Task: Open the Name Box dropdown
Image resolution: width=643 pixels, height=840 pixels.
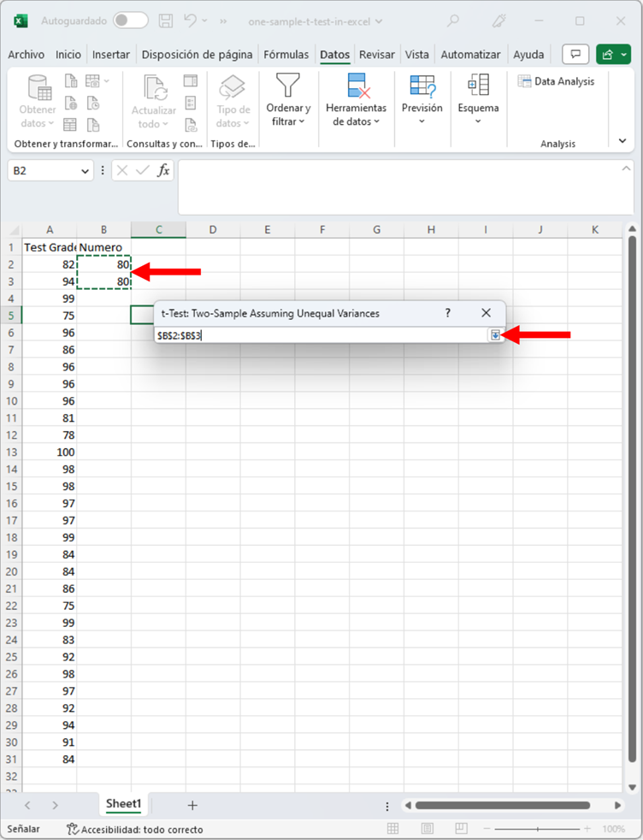Action: (85, 171)
